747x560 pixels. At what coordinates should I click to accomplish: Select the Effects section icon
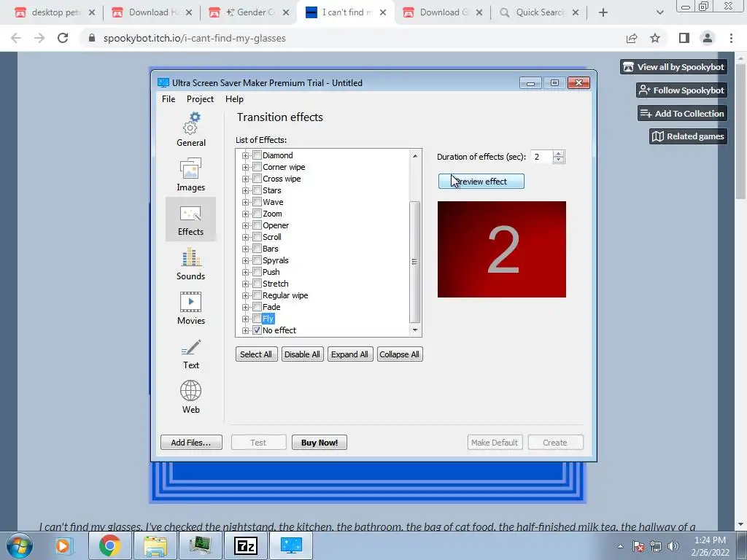[x=190, y=219]
